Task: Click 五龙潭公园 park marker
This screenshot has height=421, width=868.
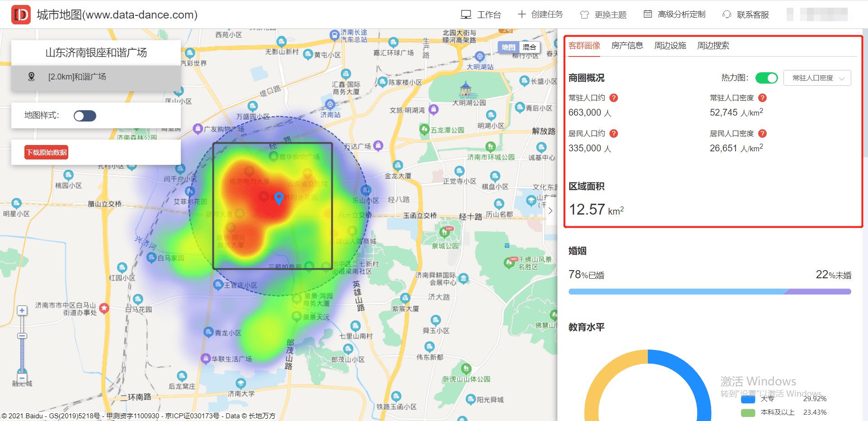Action: point(424,130)
